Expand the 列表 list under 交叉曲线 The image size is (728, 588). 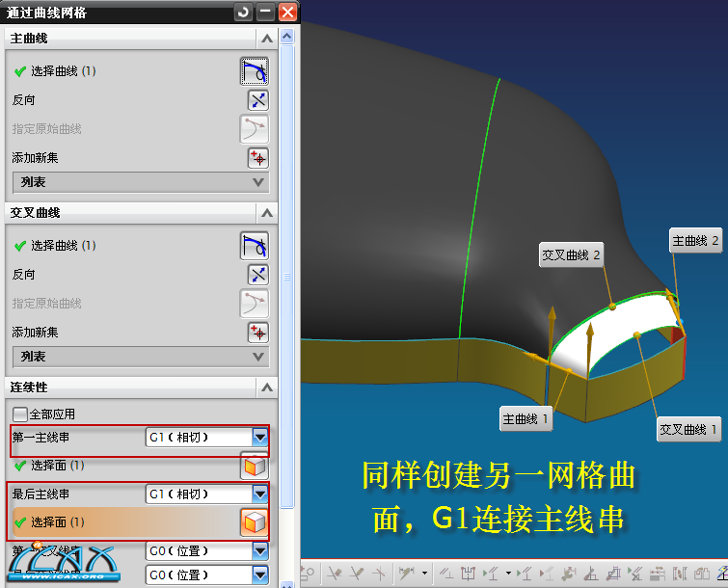pos(141,357)
